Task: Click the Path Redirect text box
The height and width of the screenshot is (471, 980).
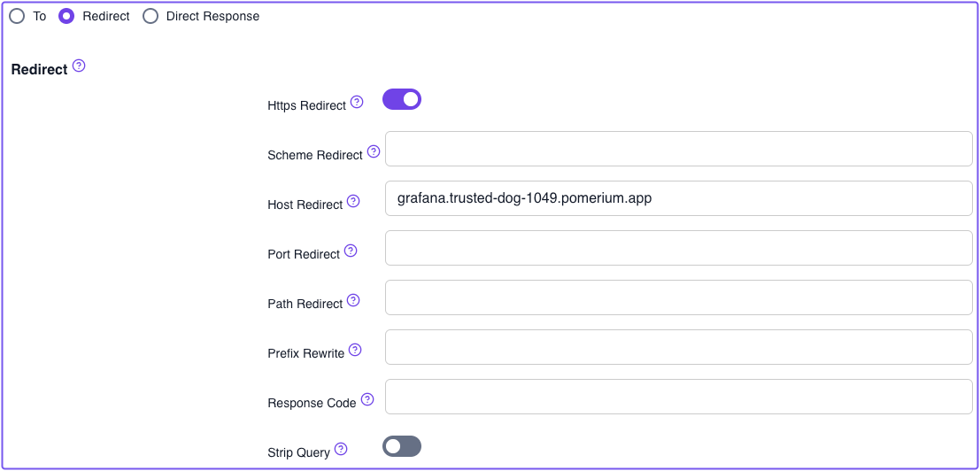Action: click(x=679, y=297)
